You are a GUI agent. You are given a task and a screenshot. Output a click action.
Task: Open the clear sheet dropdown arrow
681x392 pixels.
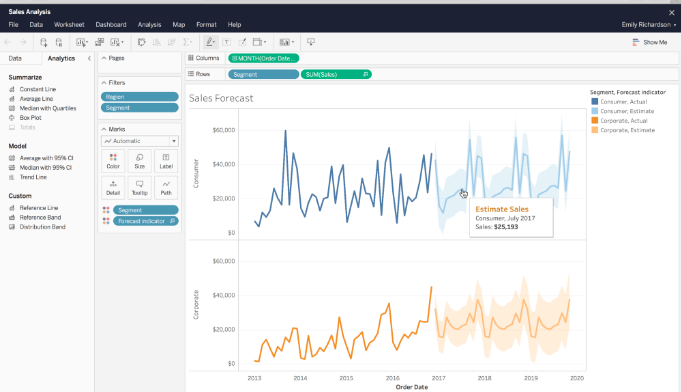coord(122,42)
